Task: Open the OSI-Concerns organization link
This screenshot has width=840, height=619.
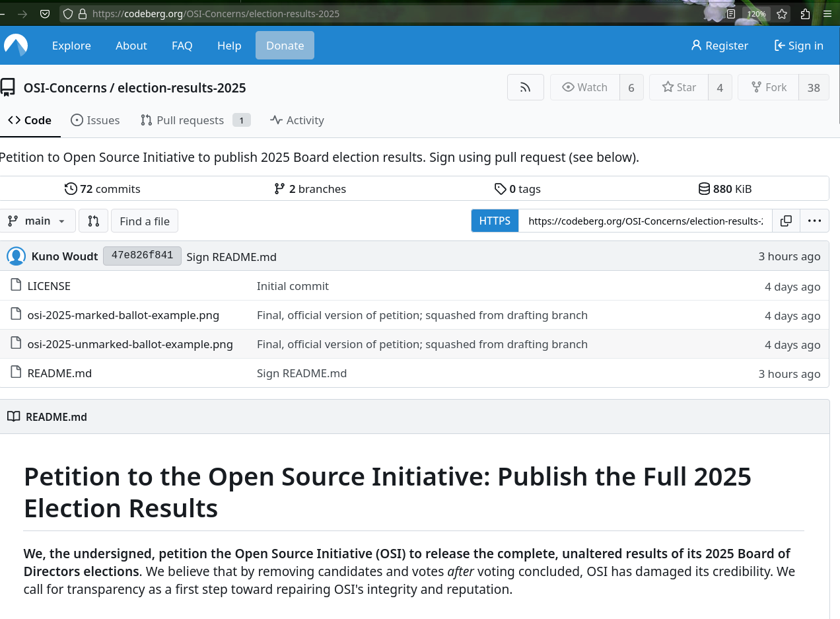Action: click(x=65, y=88)
